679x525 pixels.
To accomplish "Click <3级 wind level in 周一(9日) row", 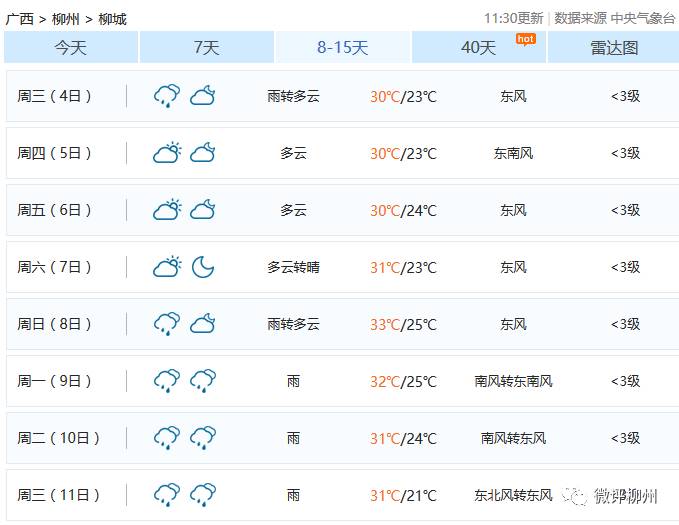I will [625, 381].
